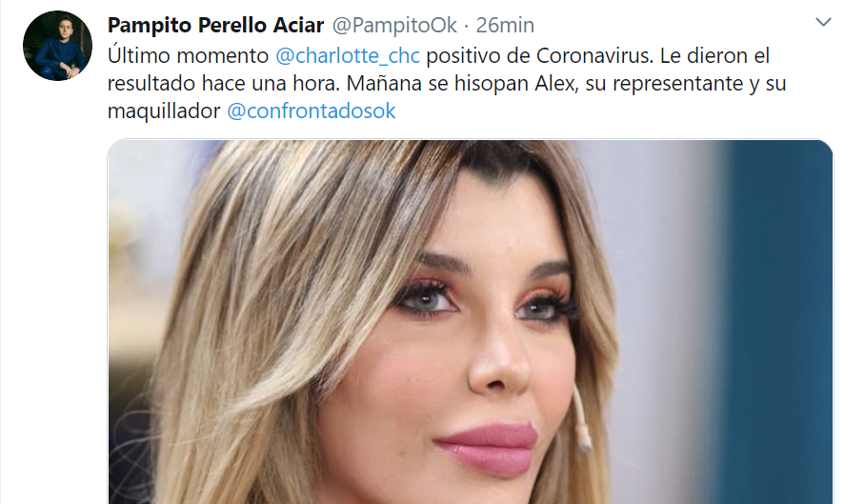Open Pampito Perello Aciar's profile avatar
The image size is (845, 504).
(x=57, y=46)
